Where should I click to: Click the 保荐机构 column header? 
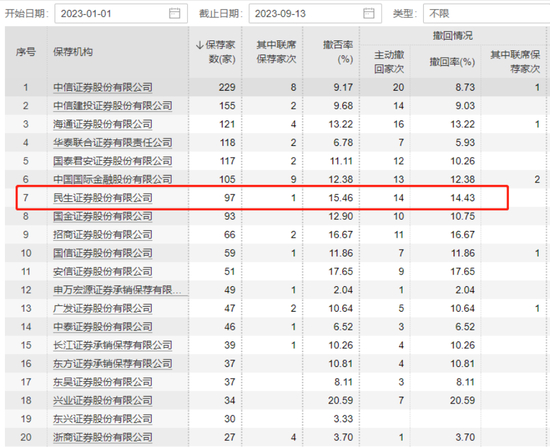pyautogui.click(x=73, y=52)
